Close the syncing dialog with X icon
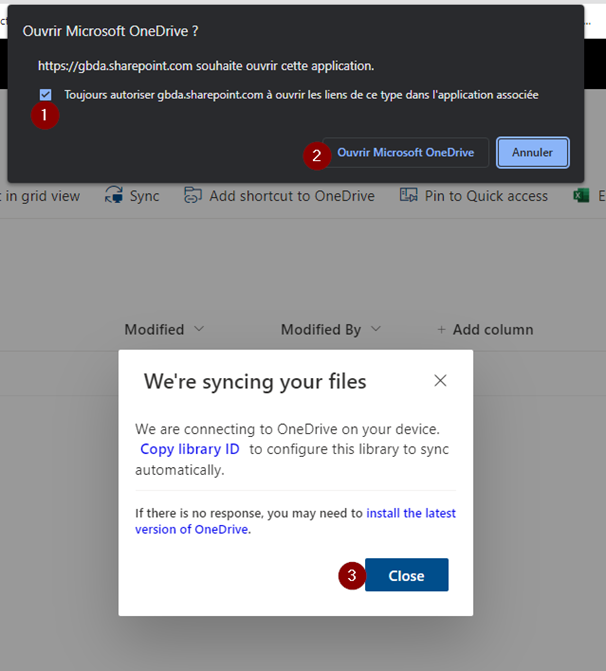This screenshot has width=606, height=671. point(440,380)
